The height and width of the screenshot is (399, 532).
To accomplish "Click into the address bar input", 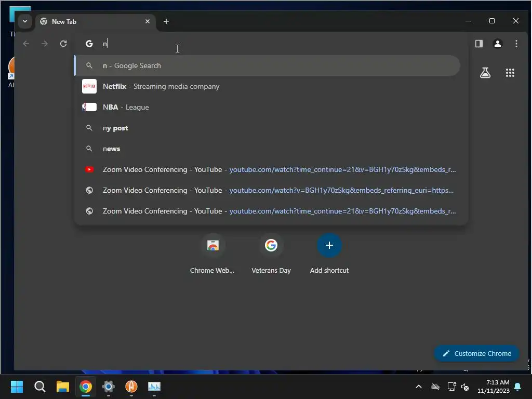I will point(271,44).
